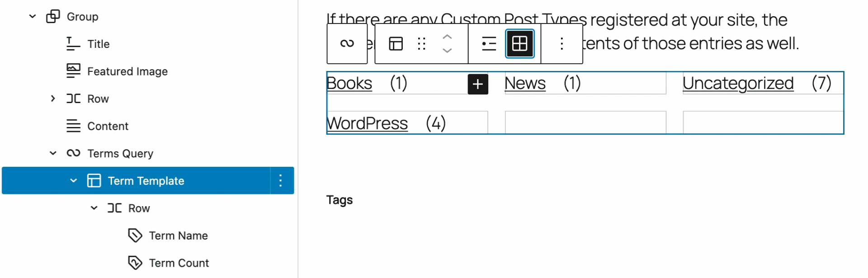Select Term Name block in list view
This screenshot has width=868, height=278.
point(178,236)
